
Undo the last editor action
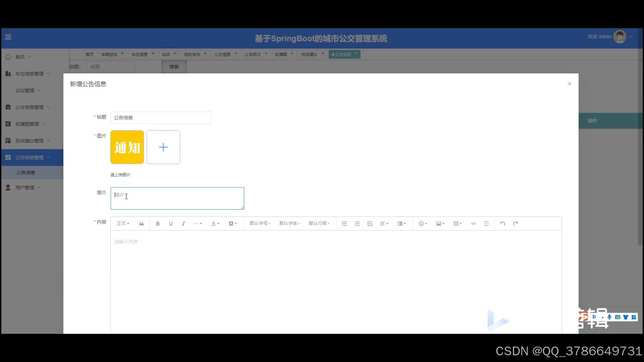pos(502,224)
